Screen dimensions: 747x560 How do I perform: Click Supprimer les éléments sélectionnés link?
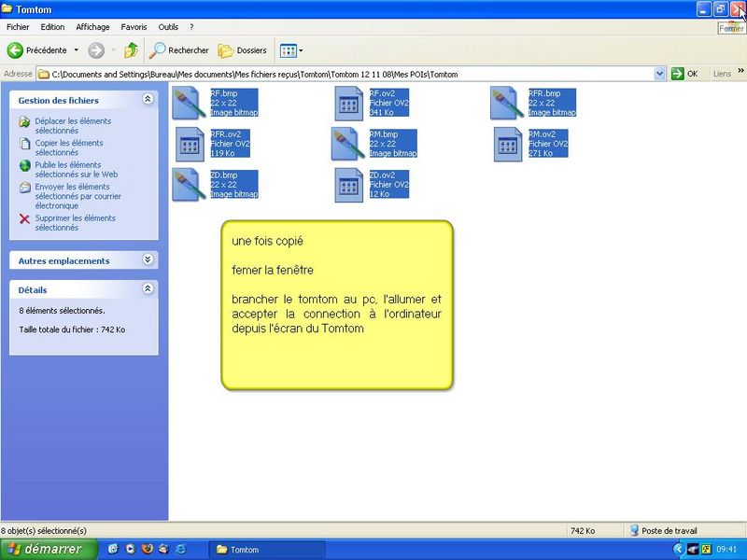(76, 223)
